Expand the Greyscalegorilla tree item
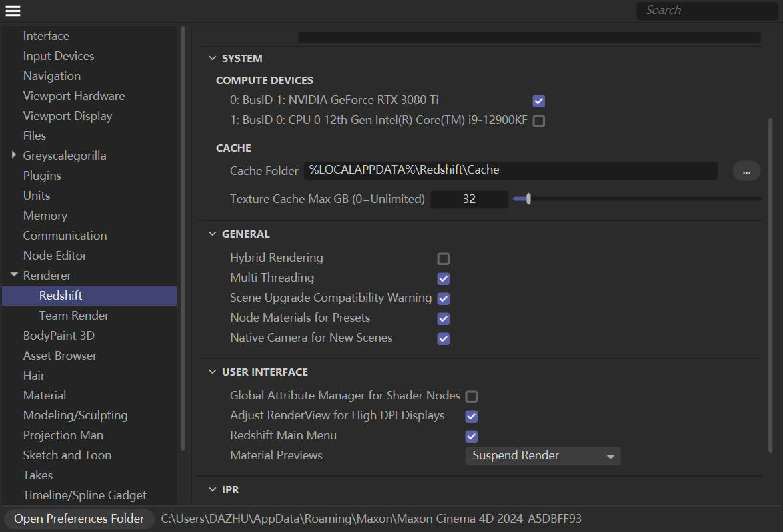The width and height of the screenshot is (783, 532). pos(14,155)
